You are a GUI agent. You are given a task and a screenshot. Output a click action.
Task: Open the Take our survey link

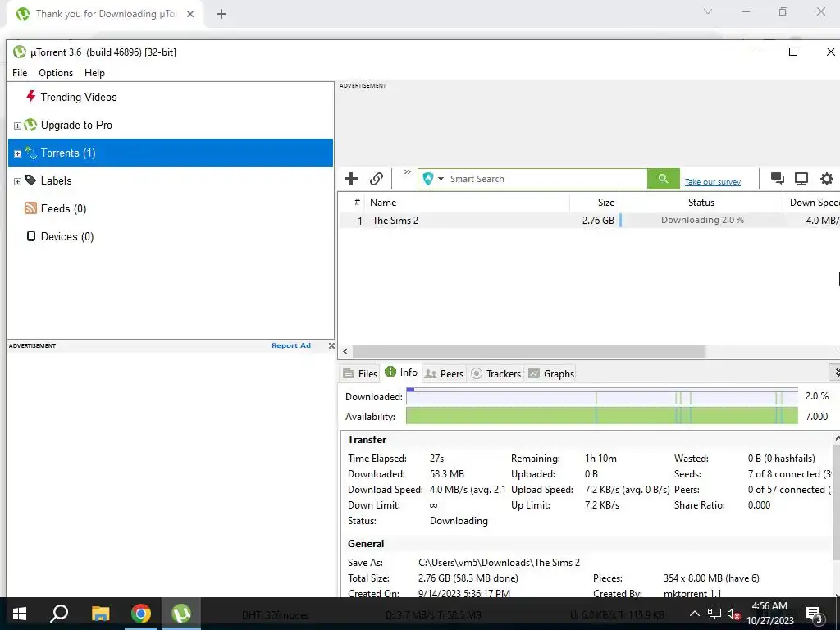pos(713,181)
